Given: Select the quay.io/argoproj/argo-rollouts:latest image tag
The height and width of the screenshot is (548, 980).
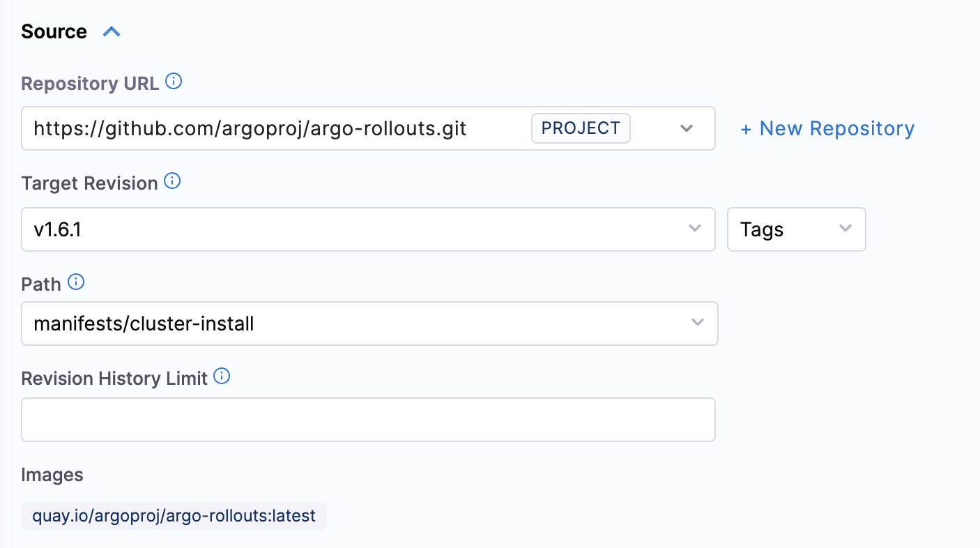Looking at the screenshot, I should point(174,517).
